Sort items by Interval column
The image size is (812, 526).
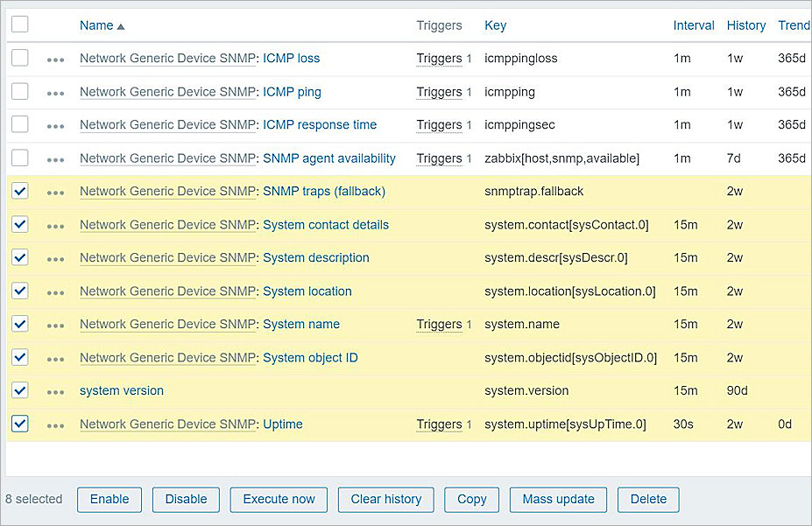click(694, 25)
